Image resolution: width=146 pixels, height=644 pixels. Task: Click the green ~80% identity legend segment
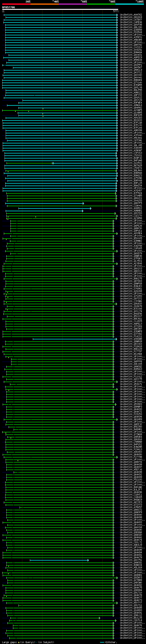pos(101,4)
